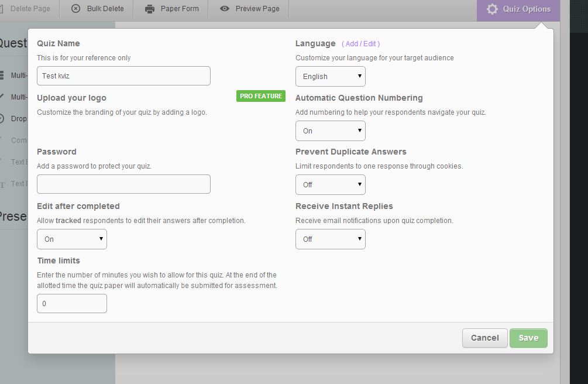Click the Quiz Options gear icon
This screenshot has width=588, height=384.
492,9
